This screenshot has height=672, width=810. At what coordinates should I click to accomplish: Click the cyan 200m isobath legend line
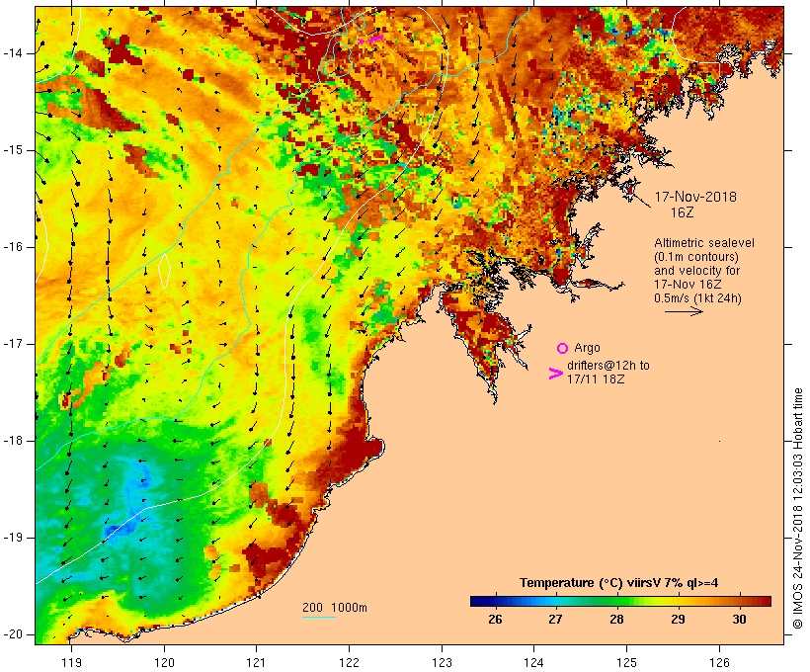click(x=319, y=618)
